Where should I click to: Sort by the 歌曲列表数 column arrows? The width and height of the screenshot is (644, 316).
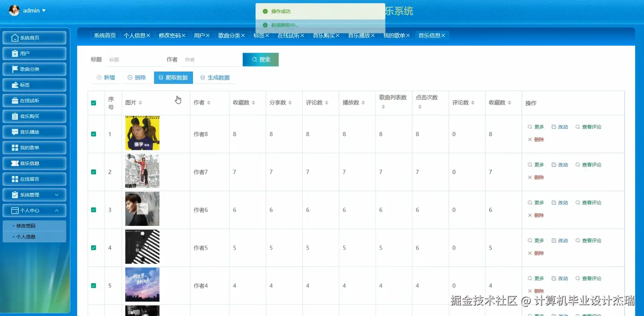pos(383,107)
